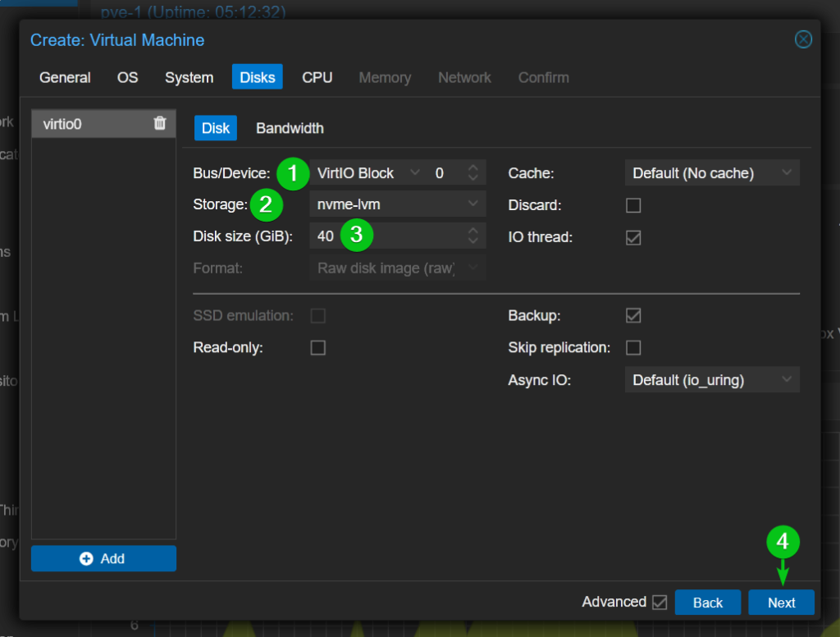Close the Create Virtual Machine dialog
840x637 pixels.
[x=803, y=39]
